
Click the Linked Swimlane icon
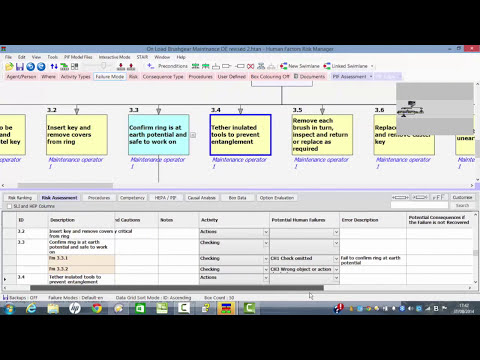pyautogui.click(x=327, y=66)
